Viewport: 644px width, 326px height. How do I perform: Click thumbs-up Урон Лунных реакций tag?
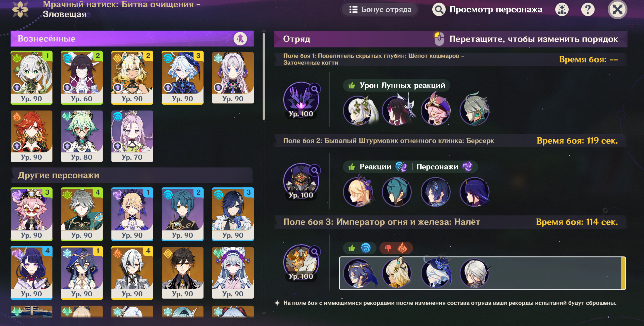(396, 85)
